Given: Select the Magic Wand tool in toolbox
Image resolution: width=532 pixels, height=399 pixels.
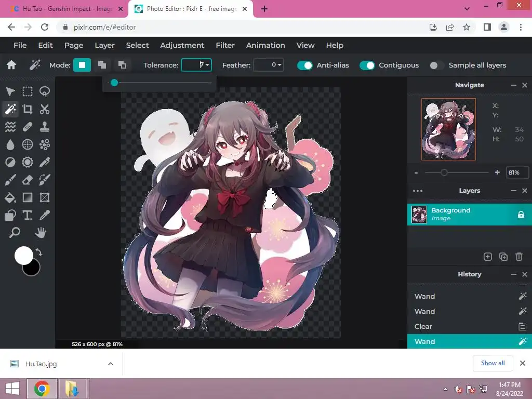Looking at the screenshot, I should coord(10,109).
